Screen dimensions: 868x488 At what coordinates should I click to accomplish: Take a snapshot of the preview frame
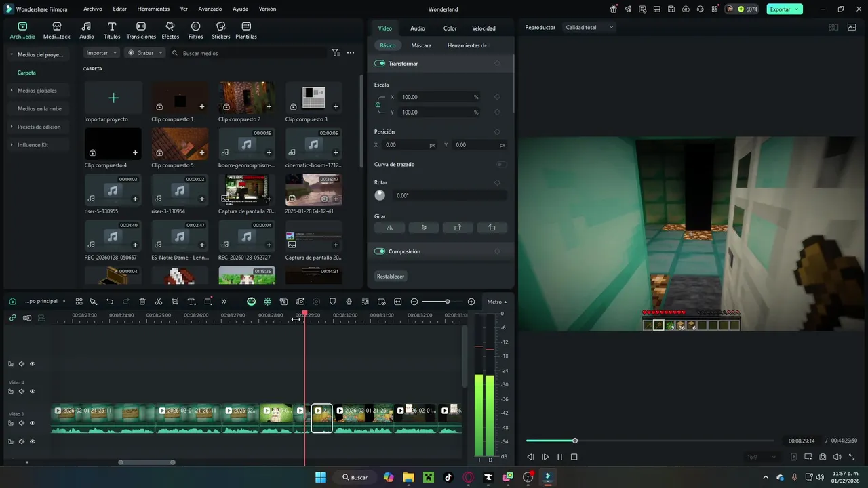(823, 457)
